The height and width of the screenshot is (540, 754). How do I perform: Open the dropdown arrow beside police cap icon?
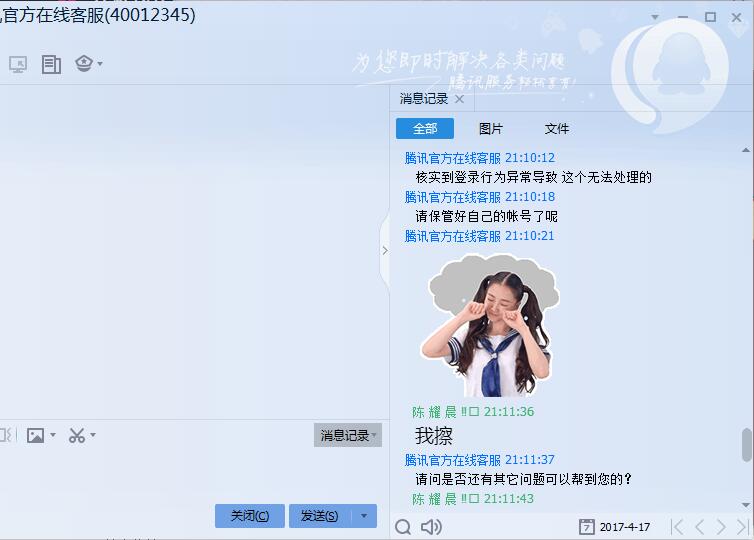(100, 63)
